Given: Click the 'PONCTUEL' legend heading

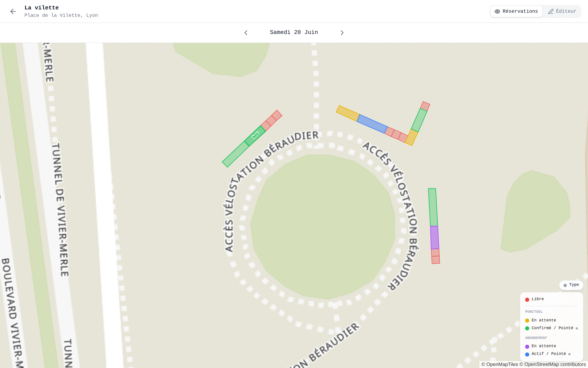Looking at the screenshot, I should [534, 312].
